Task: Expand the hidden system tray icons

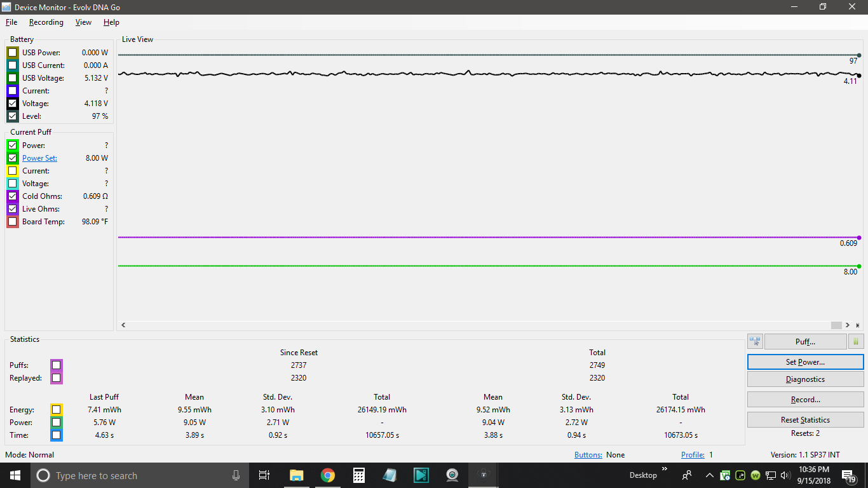Action: (x=709, y=475)
